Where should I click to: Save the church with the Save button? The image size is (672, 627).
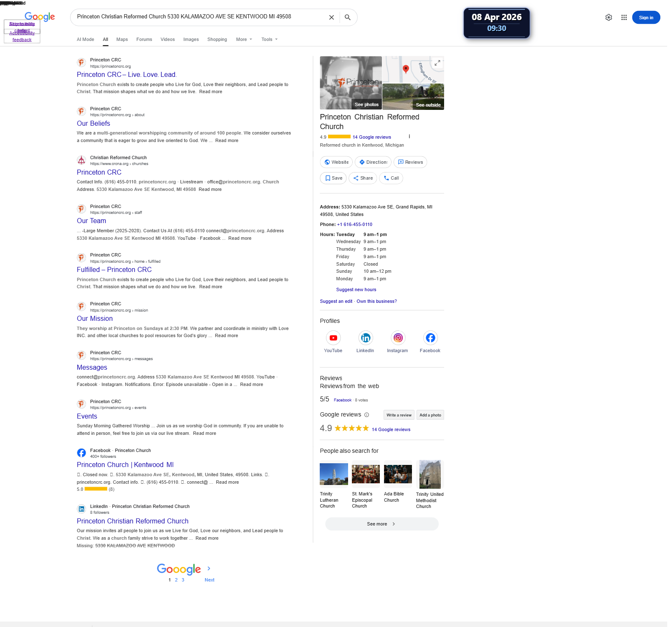[x=333, y=178]
